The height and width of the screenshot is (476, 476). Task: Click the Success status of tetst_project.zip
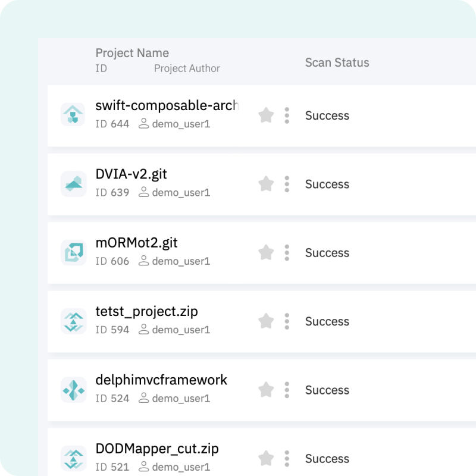(x=327, y=321)
